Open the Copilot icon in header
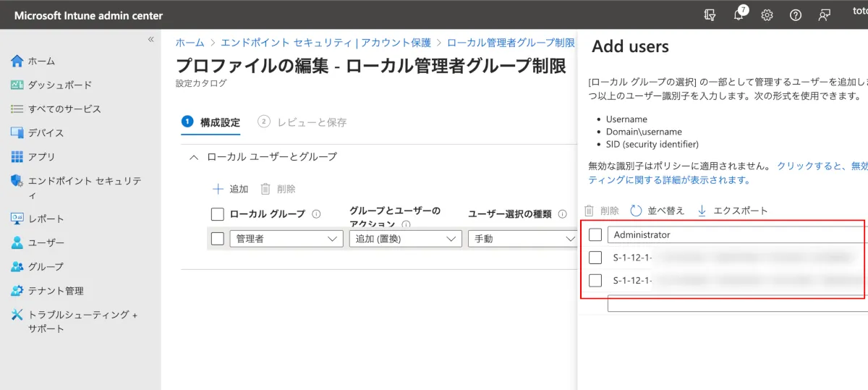Image resolution: width=868 pixels, height=390 pixels. click(x=710, y=15)
